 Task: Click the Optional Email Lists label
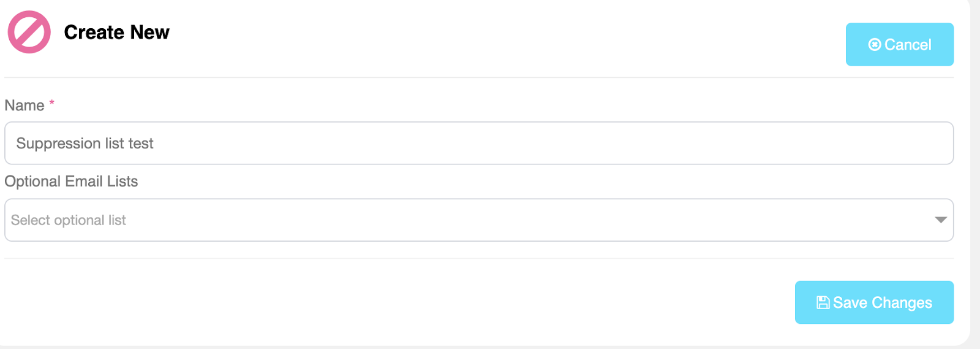[71, 182]
